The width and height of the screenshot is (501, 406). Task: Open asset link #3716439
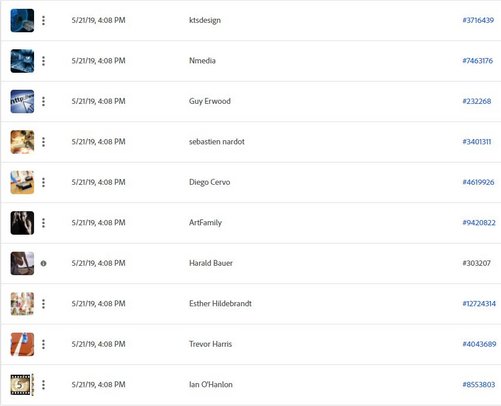click(x=478, y=20)
